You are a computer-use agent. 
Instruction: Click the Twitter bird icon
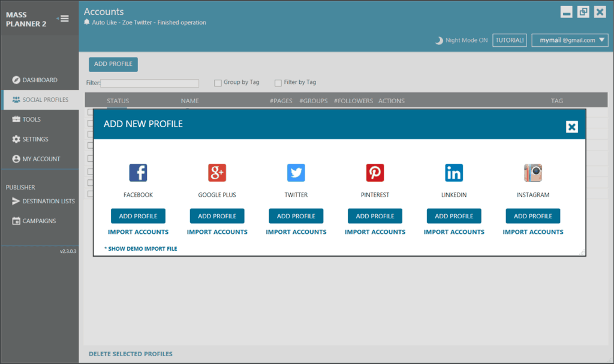[296, 173]
